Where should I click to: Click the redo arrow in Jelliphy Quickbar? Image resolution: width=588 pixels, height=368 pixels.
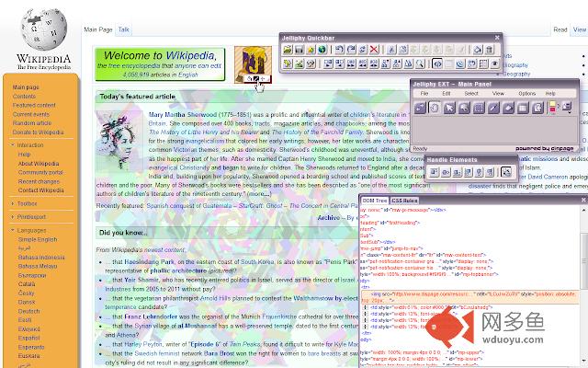pyautogui.click(x=351, y=50)
